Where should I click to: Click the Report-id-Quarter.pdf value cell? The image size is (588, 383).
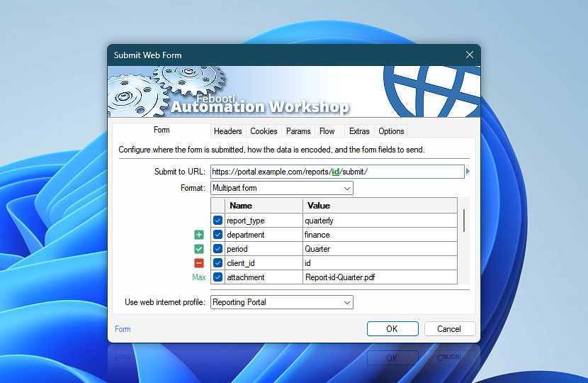coord(380,277)
